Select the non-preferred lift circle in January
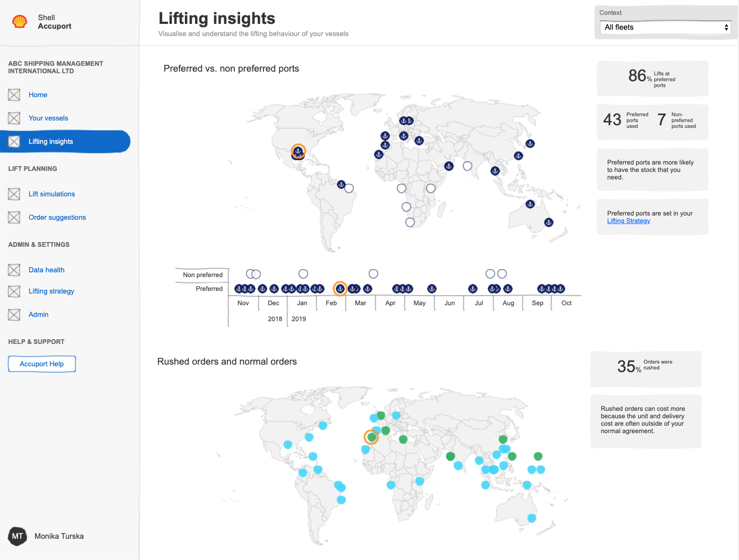This screenshot has height=560, width=739. pos(303,274)
